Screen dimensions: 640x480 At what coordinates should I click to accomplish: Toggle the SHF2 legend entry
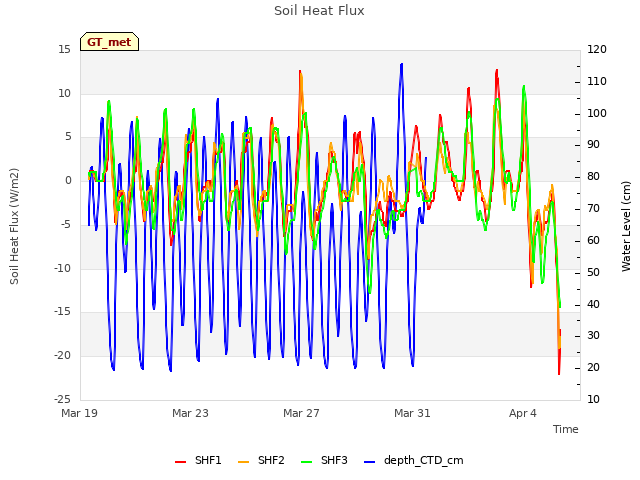pyautogui.click(x=261, y=460)
